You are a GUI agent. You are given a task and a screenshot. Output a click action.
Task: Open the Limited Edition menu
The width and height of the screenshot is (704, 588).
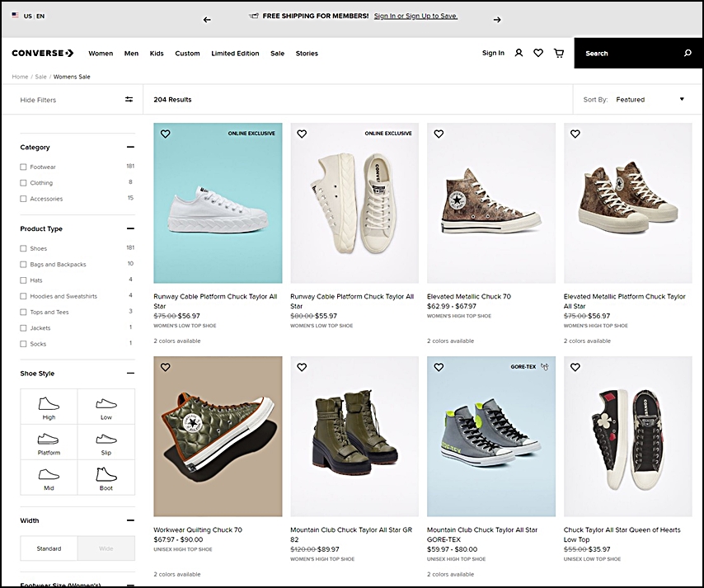pos(235,53)
